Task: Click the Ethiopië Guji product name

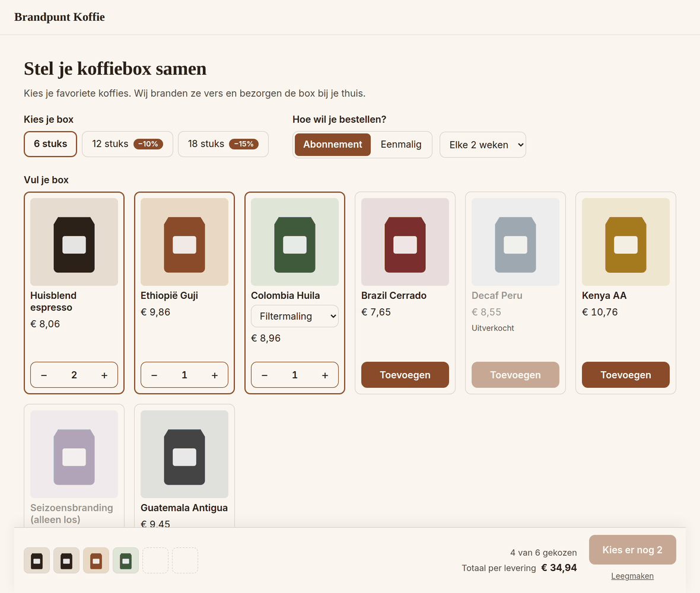Action: tap(169, 295)
